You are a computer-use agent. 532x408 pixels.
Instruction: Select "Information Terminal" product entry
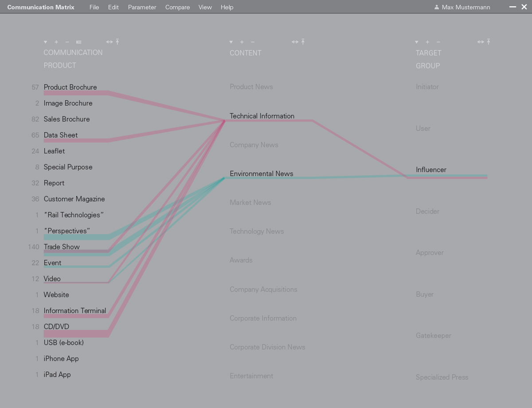(75, 311)
